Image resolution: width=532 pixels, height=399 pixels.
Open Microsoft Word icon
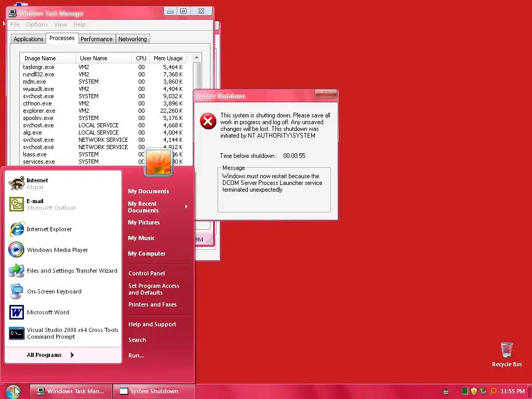[x=16, y=312]
